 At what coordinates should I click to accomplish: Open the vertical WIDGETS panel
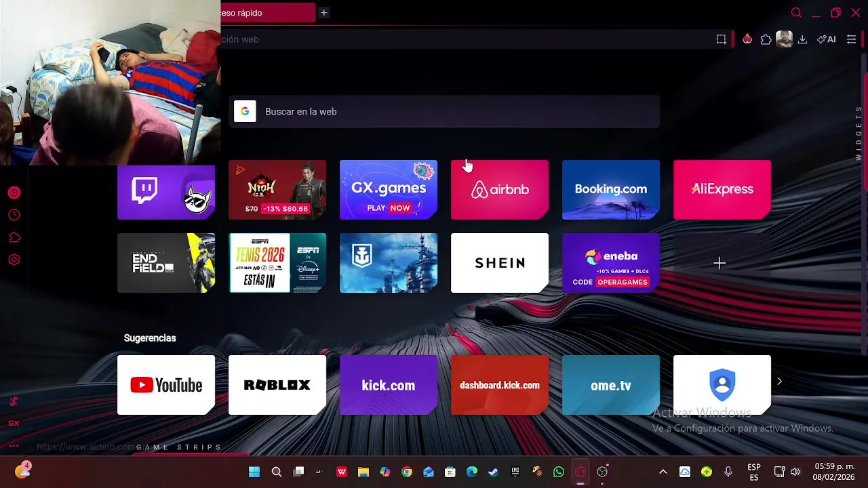point(859,133)
